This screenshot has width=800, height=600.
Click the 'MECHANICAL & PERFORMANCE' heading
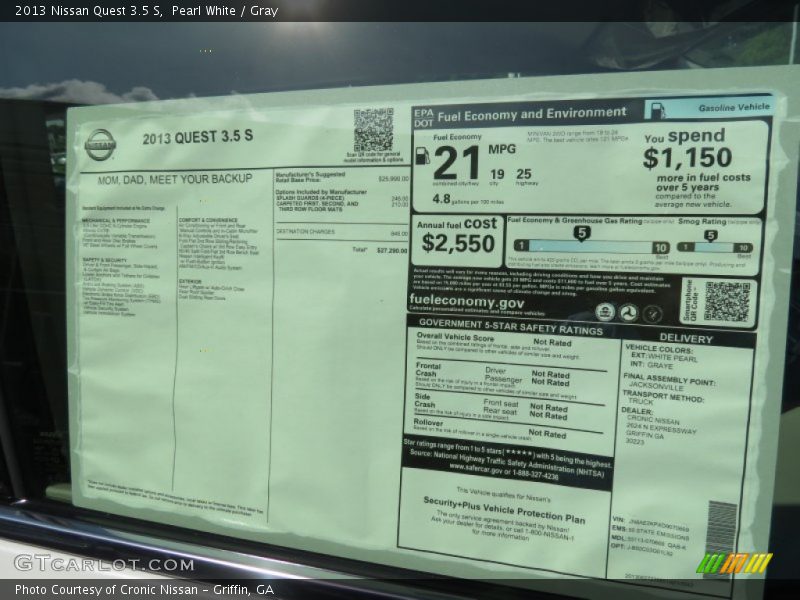(115, 220)
